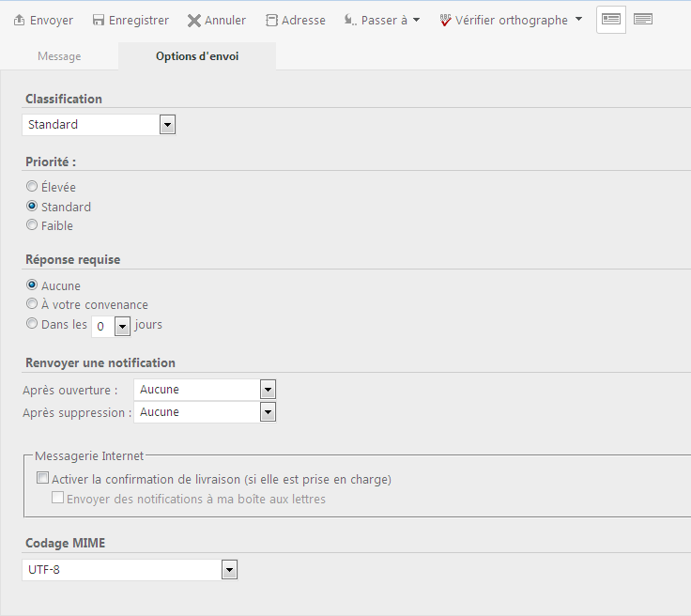Open the days count dropdown
This screenshot has width=691, height=616.
122,327
